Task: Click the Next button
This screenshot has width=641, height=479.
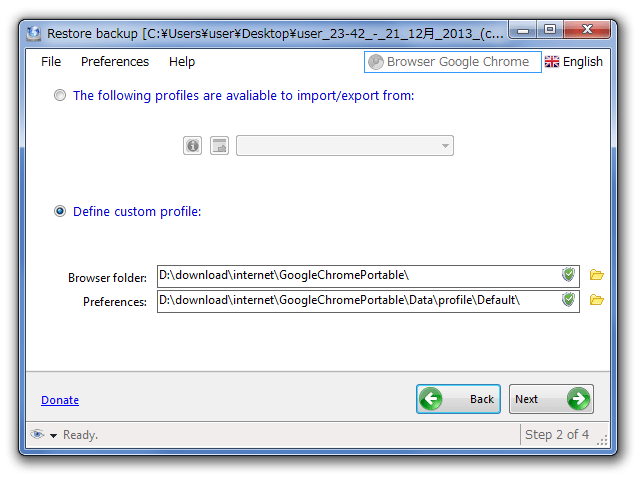Action: point(551,398)
